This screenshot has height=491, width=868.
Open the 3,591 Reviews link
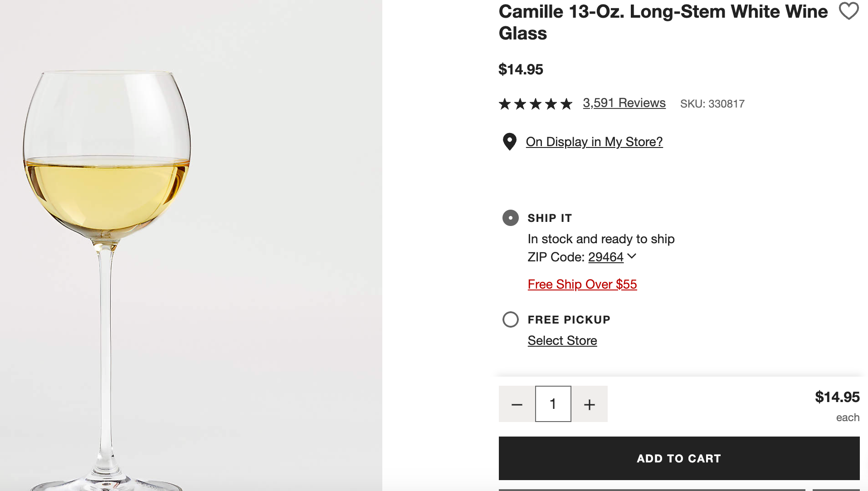(x=624, y=103)
